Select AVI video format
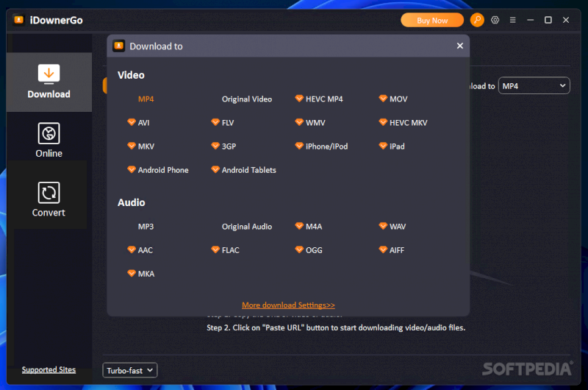Viewport: 588px width, 390px height. 143,123
